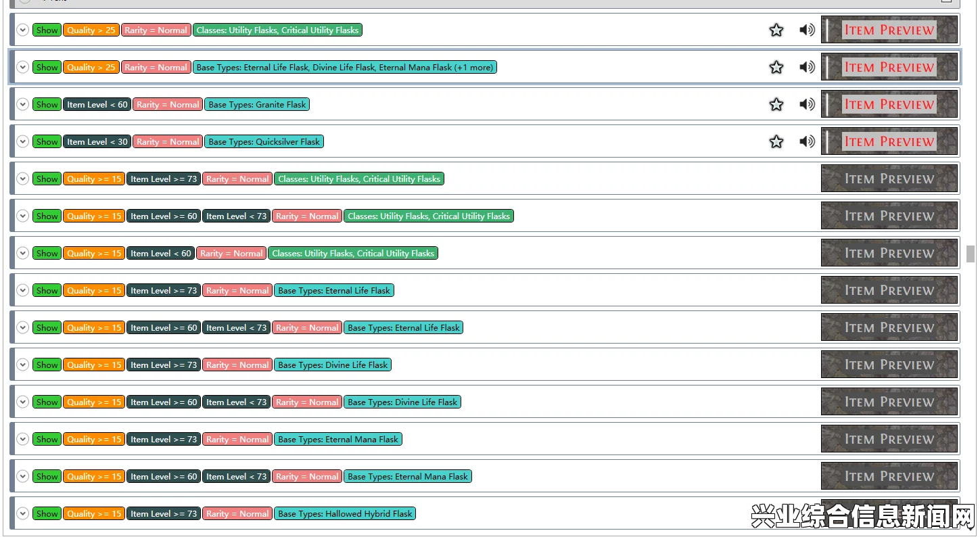This screenshot has height=537, width=980.
Task: Star the Eternal Life Flask, Divine Life Flask (+1 more) rule
Action: (776, 67)
